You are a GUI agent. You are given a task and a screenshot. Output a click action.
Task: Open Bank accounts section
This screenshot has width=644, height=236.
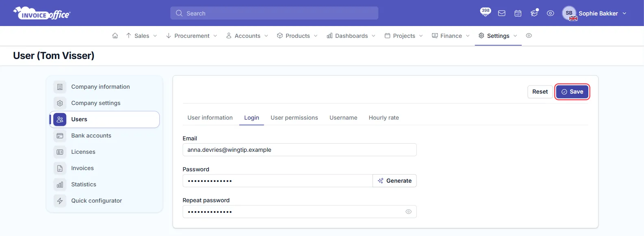tap(104, 135)
